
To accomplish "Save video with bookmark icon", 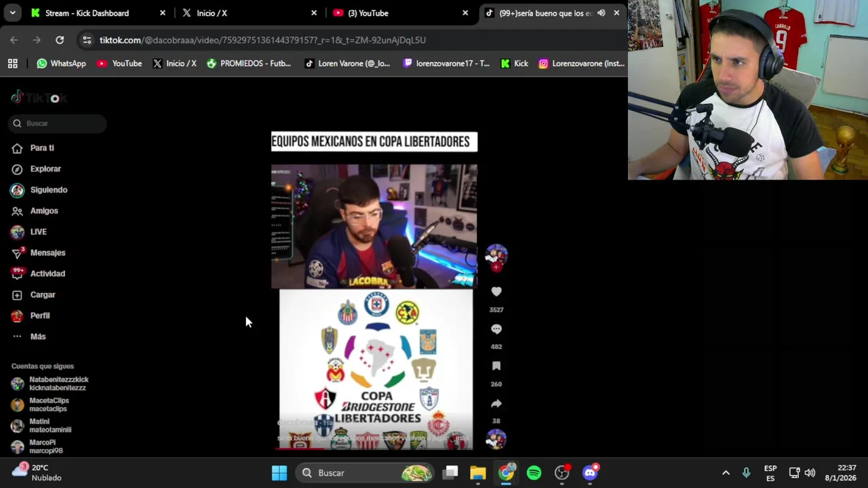I will pos(496,366).
